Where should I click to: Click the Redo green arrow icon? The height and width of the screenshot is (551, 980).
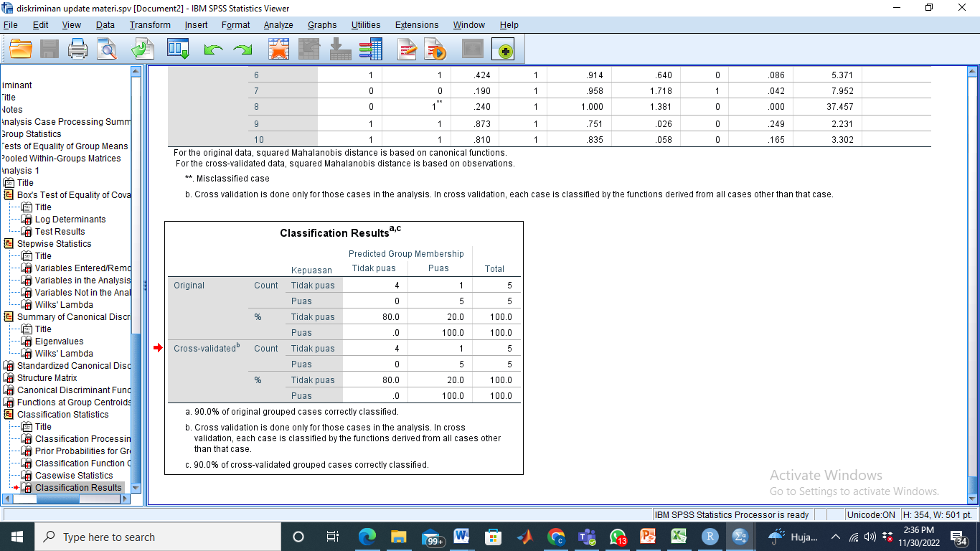[x=243, y=50]
